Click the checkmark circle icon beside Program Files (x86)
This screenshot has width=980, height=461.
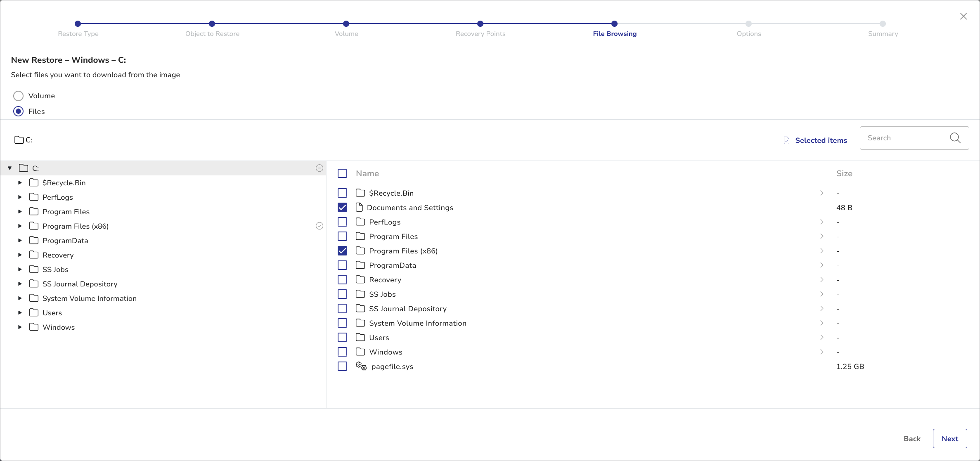coord(319,226)
